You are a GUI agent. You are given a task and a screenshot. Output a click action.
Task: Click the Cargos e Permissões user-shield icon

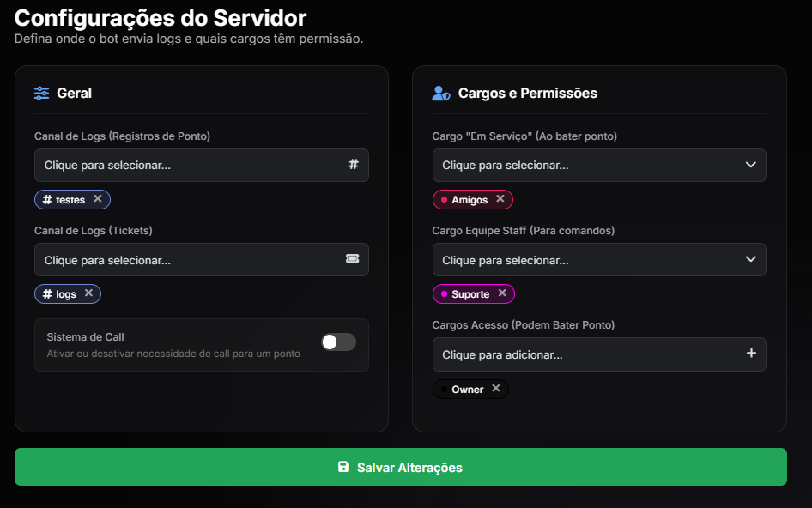pos(441,93)
